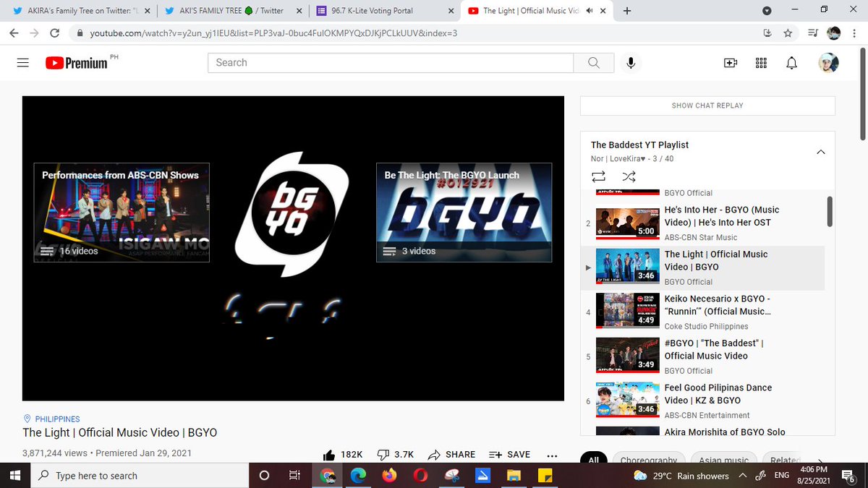
Task: Go back in browser history
Action: (x=14, y=33)
